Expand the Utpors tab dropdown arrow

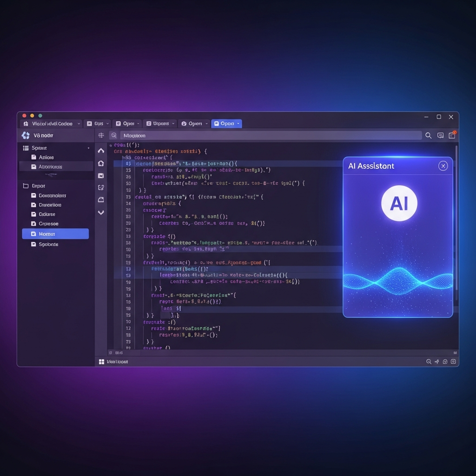pos(173,124)
